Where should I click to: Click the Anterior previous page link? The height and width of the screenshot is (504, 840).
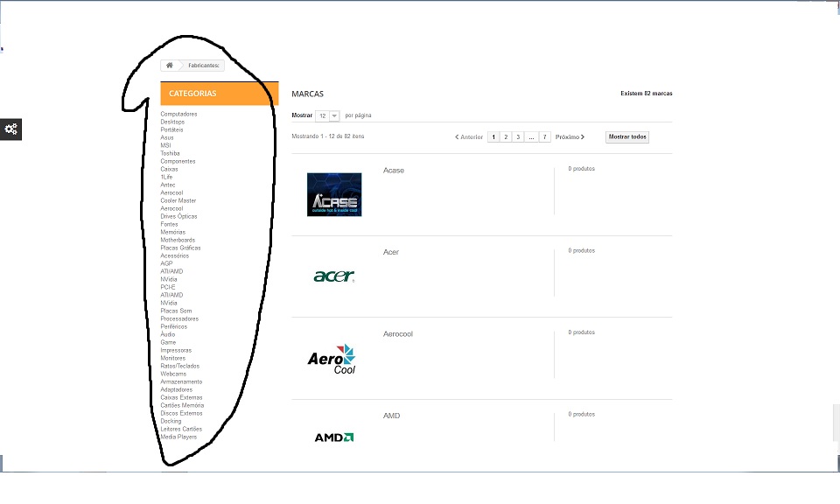coord(469,137)
